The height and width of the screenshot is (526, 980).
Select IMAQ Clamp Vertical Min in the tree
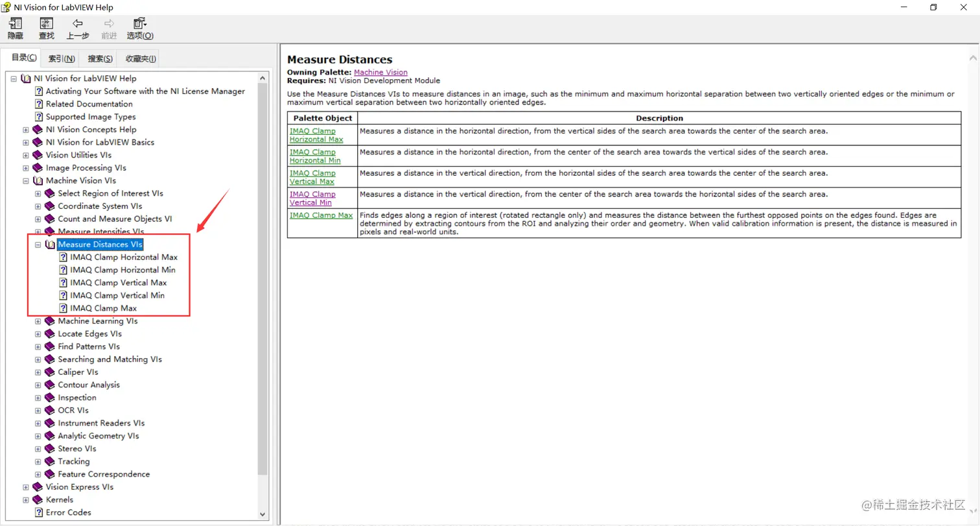pos(117,295)
